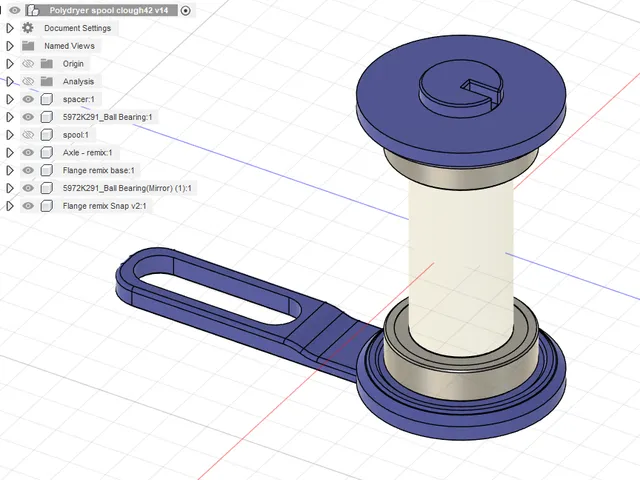This screenshot has height=480, width=640.
Task: Expand Flange remix Snap v2:1 component
Action: pyautogui.click(x=10, y=206)
